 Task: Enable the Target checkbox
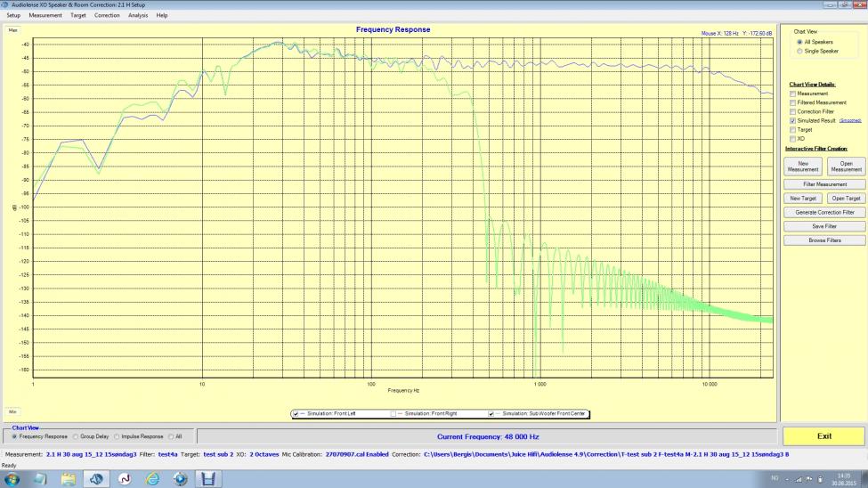click(x=792, y=130)
